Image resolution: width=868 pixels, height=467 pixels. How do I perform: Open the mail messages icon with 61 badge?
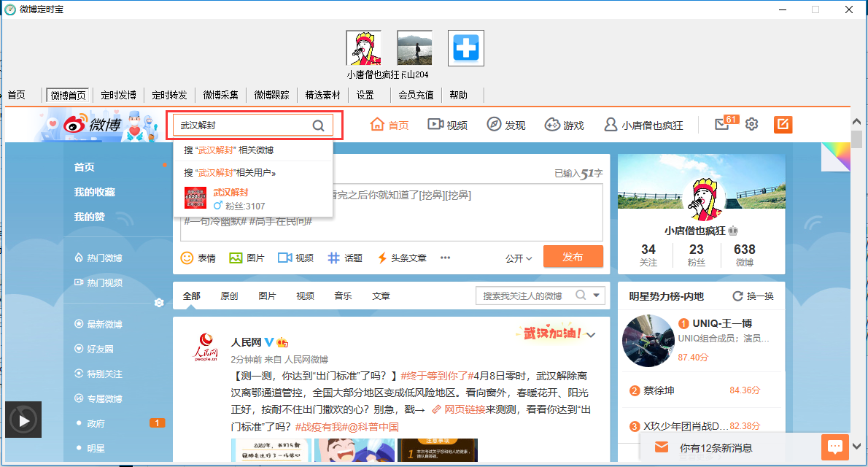722,125
